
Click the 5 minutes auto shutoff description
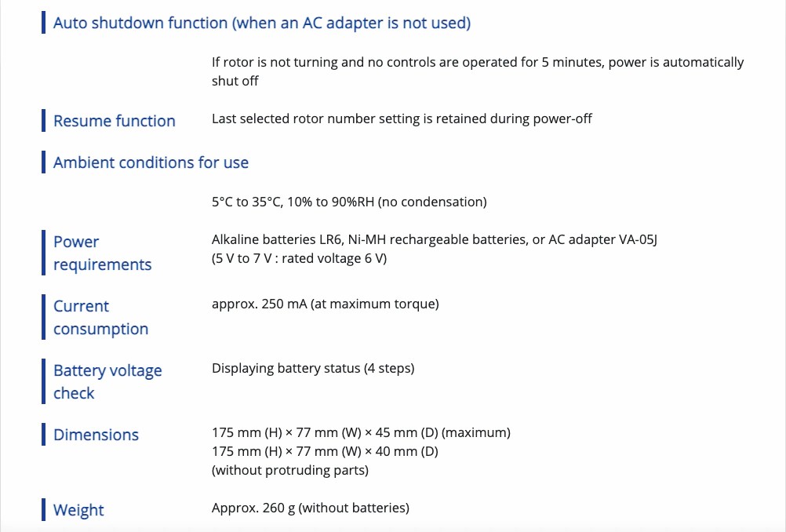(x=478, y=71)
